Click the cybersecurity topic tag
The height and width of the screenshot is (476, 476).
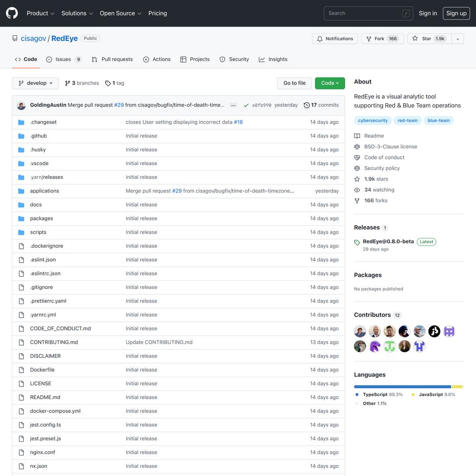tap(373, 120)
